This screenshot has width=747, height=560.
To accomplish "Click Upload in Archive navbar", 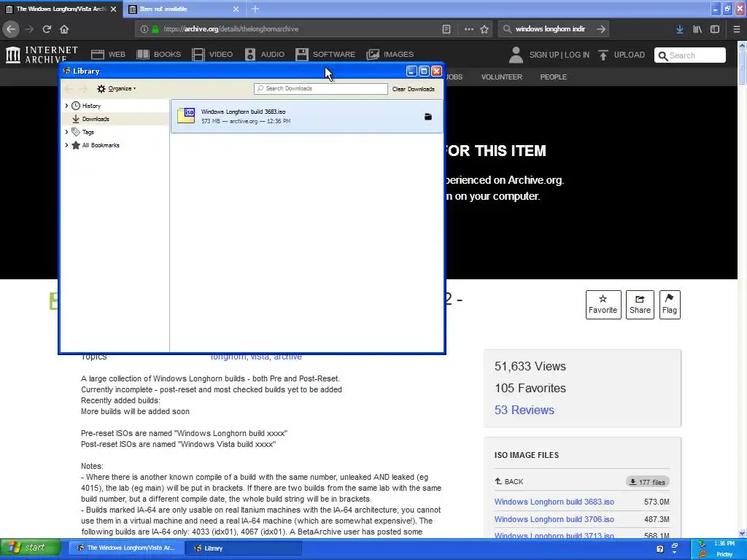I will pos(622,55).
